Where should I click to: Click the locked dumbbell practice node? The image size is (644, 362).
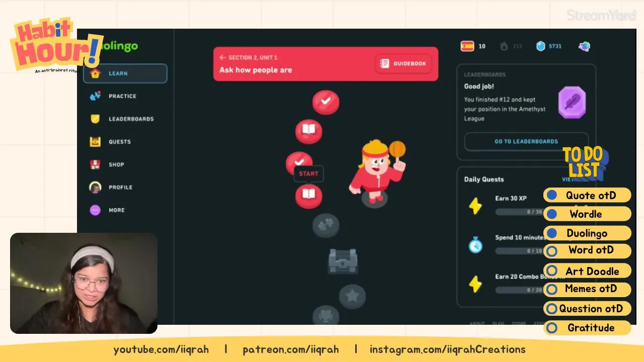326,226
